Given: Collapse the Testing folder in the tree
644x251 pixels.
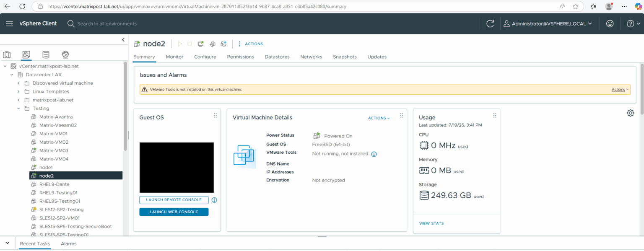Looking at the screenshot, I should click(18, 108).
